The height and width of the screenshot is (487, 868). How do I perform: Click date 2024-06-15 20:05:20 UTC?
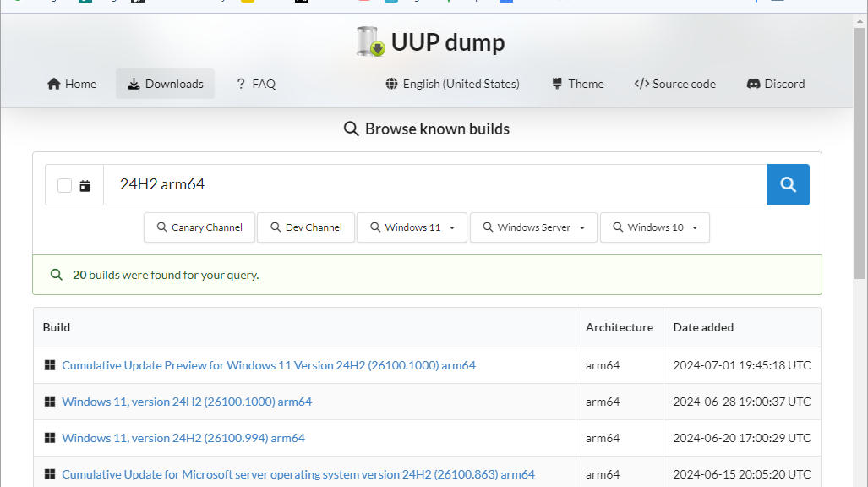742,474
